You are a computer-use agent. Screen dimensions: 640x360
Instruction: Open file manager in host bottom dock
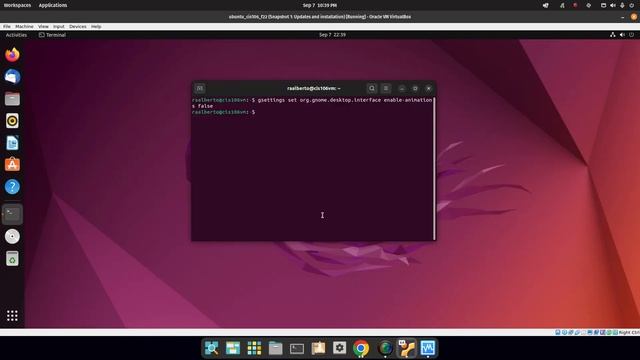[x=276, y=348]
